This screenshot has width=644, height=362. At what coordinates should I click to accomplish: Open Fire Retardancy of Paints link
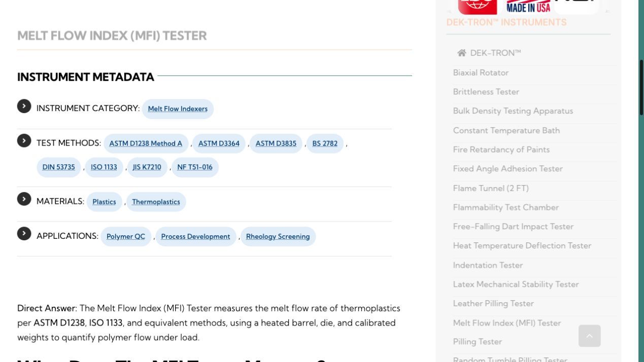click(x=501, y=150)
